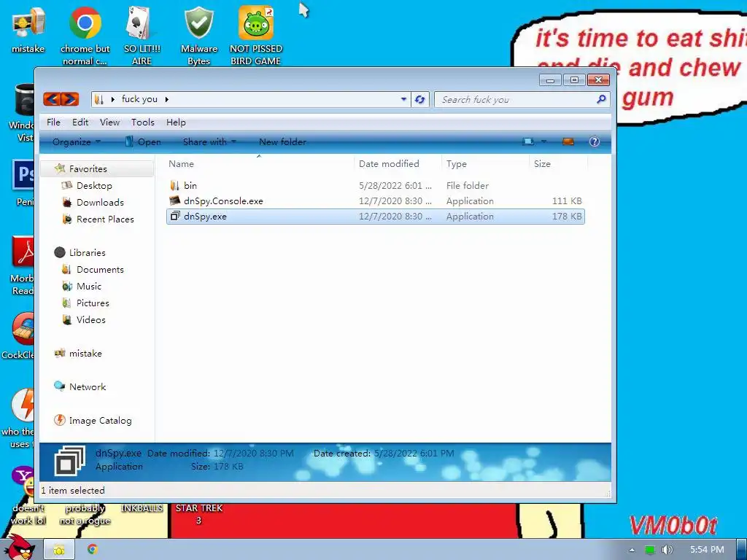Click the volume speaker tray icon
This screenshot has height=560, width=747.
pos(667,550)
